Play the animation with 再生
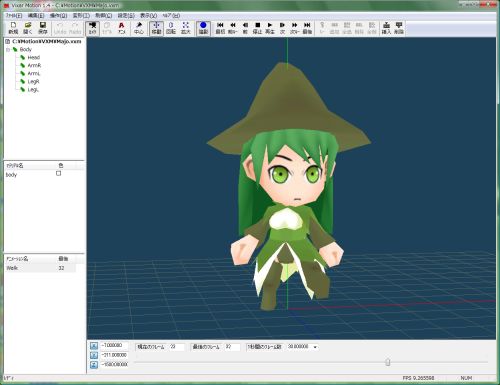 click(x=270, y=28)
